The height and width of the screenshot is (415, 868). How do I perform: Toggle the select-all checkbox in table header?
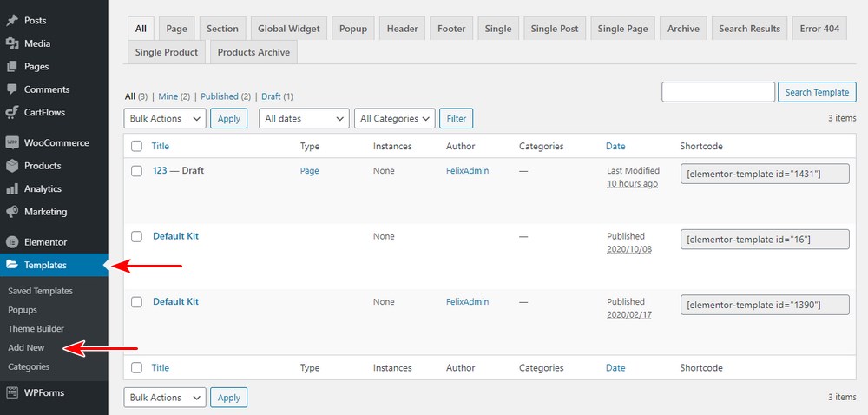pos(136,147)
